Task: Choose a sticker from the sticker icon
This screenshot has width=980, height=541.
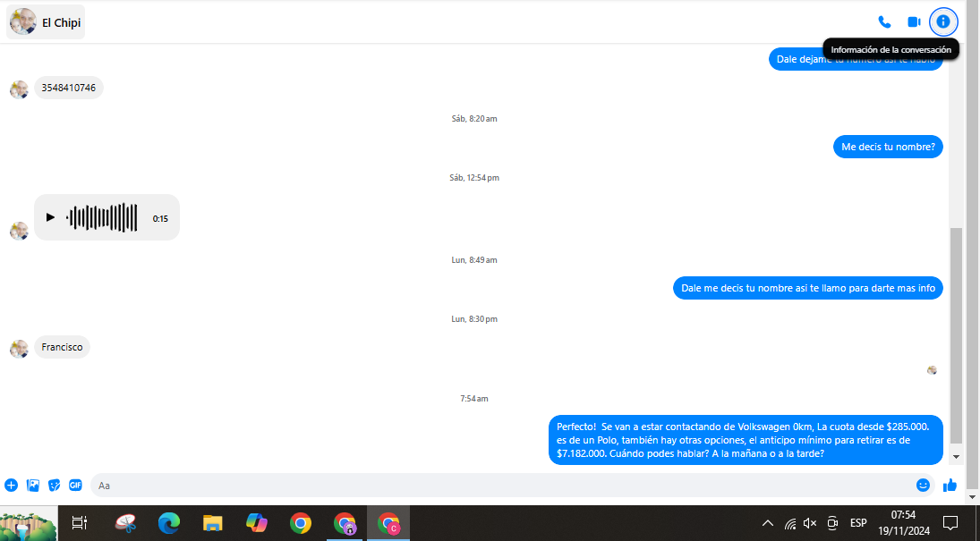Action: (55, 486)
